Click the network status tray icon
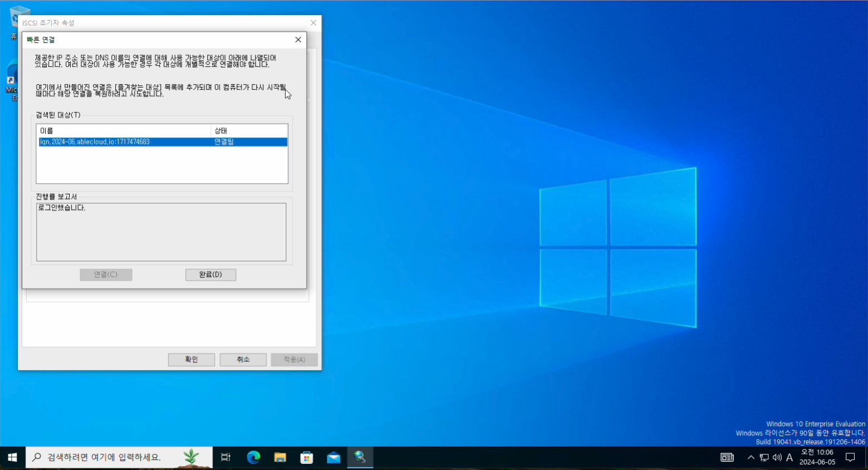Screen dimensions: 868x470 764,457
